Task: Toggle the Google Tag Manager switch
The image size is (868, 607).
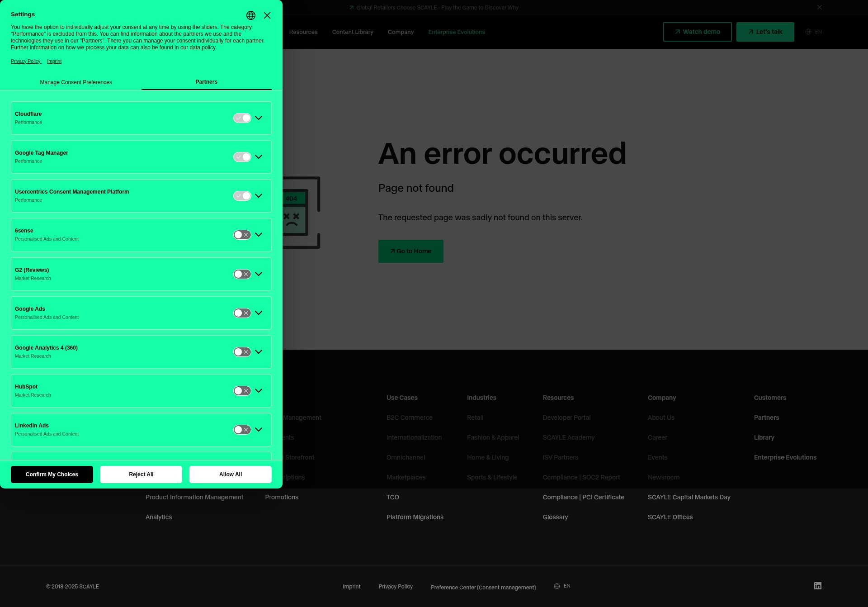Action: click(x=242, y=157)
